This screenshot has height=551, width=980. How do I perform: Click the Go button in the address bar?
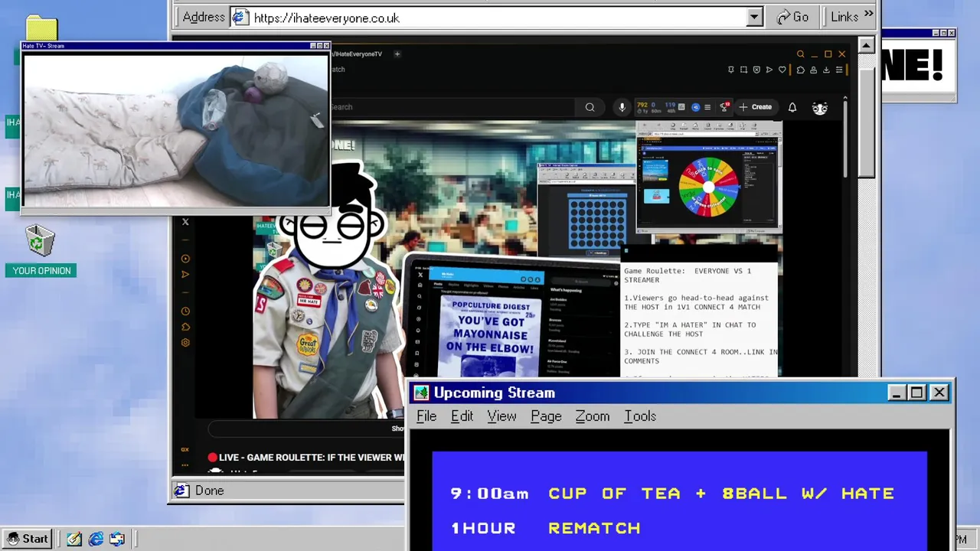792,17
